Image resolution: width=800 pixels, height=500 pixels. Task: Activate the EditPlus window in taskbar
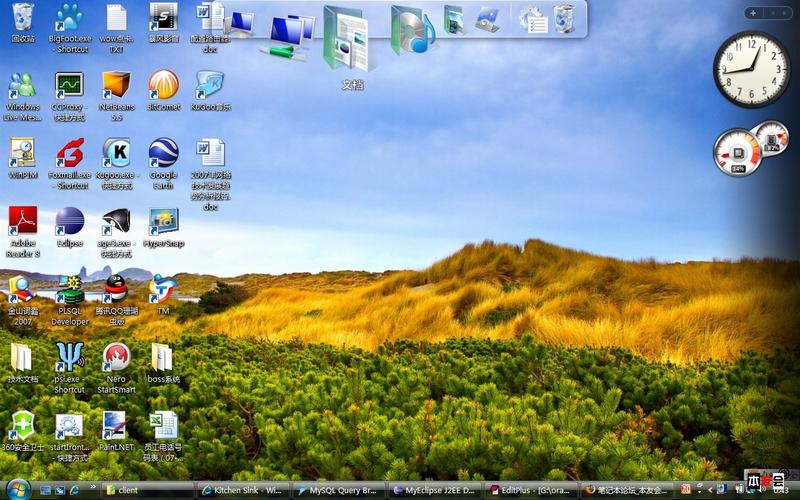tap(530, 490)
